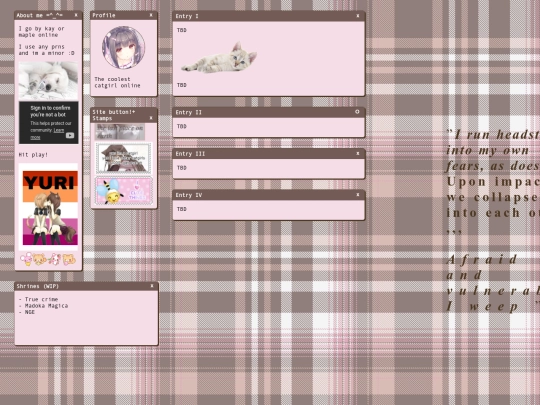Viewport: 540px width, 405px height.
Task: Close the Entry III window
Action: click(x=358, y=154)
